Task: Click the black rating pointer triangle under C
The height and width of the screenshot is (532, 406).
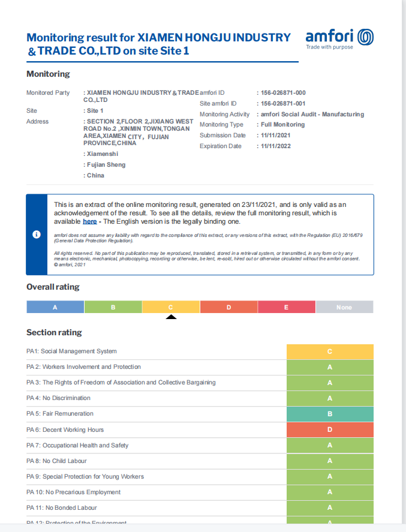Action: (171, 317)
